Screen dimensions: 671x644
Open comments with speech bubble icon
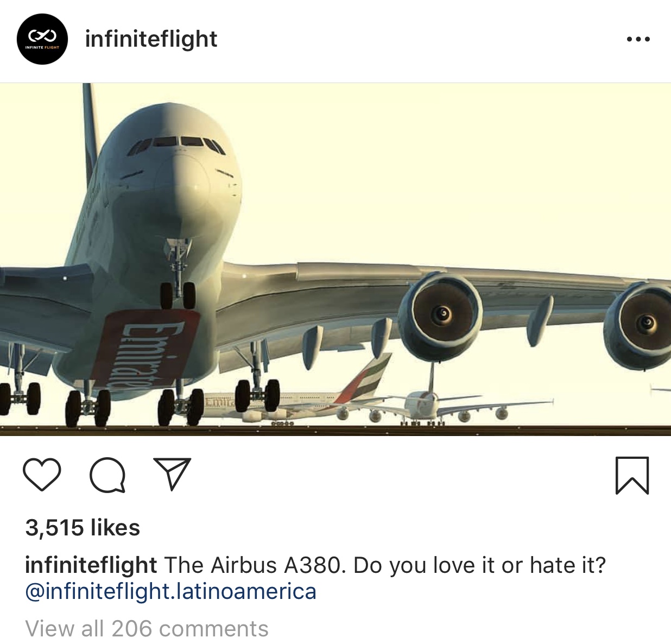[x=107, y=475]
